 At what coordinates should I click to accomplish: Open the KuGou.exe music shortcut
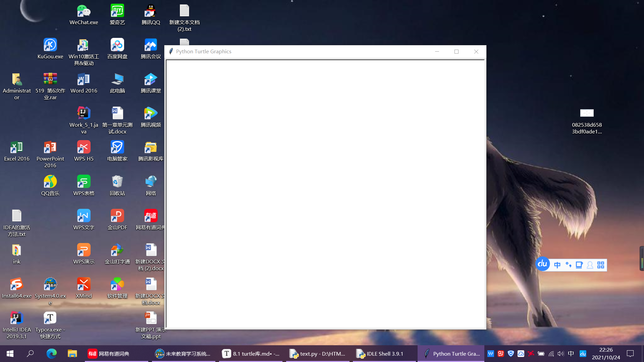point(50,49)
